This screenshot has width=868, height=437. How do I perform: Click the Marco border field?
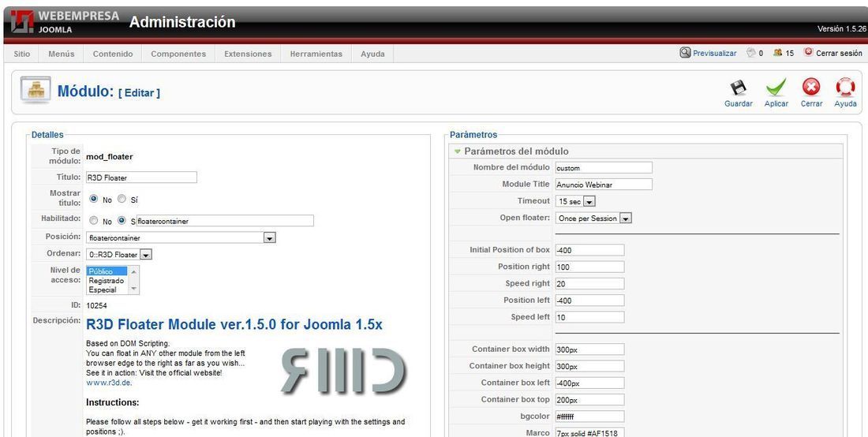[589, 432]
